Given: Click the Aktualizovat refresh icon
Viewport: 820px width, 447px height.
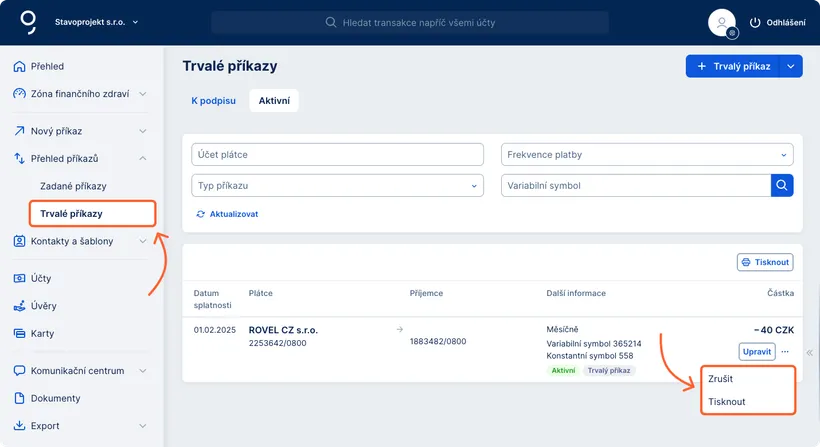Looking at the screenshot, I should pyautogui.click(x=201, y=214).
